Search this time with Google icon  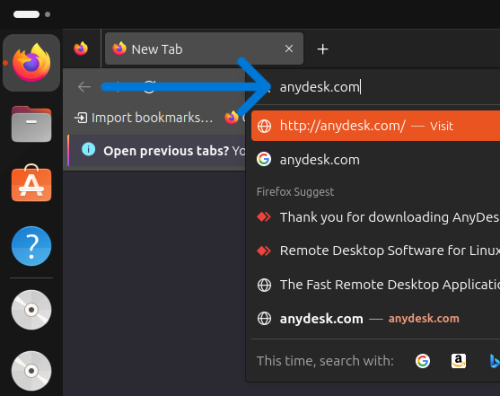point(422,361)
